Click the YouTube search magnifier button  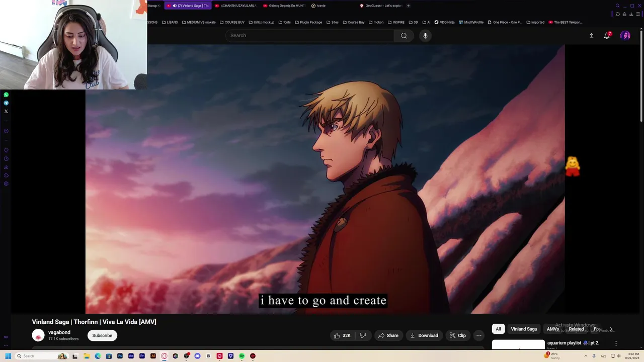coord(404,36)
